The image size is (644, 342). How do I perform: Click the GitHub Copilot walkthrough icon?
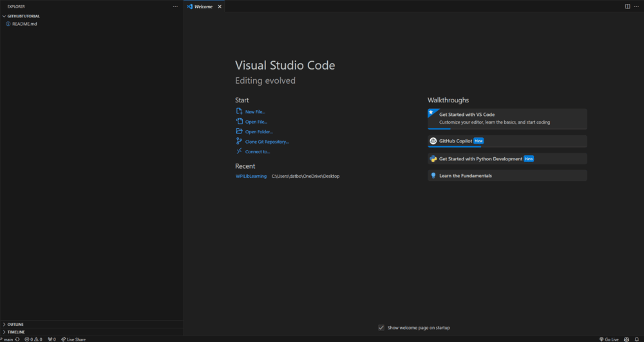point(433,141)
